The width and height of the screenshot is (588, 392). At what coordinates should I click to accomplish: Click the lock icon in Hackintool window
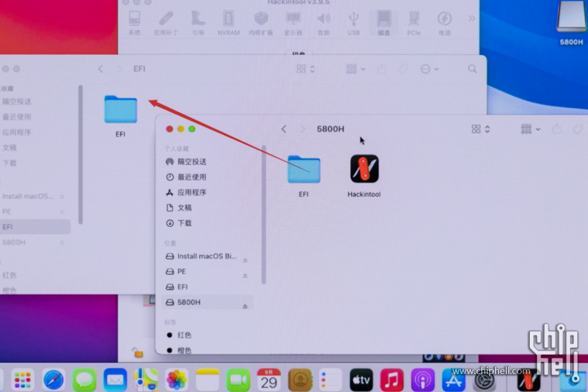[137, 352]
